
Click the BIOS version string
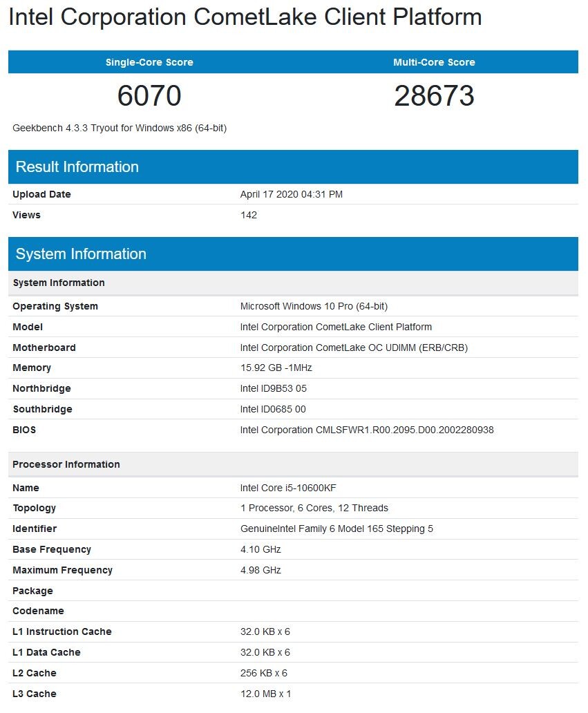[x=366, y=430]
